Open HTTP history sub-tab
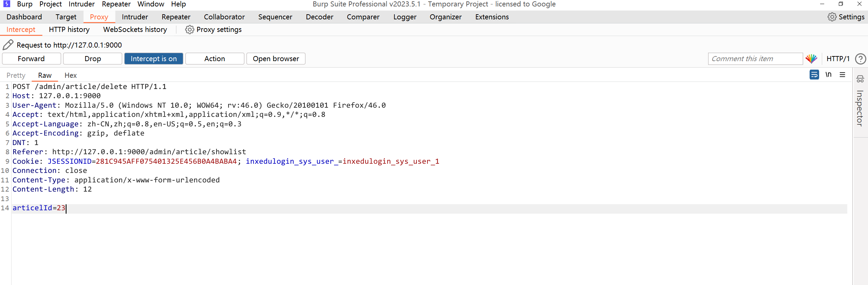The height and width of the screenshot is (285, 868). [x=69, y=30]
